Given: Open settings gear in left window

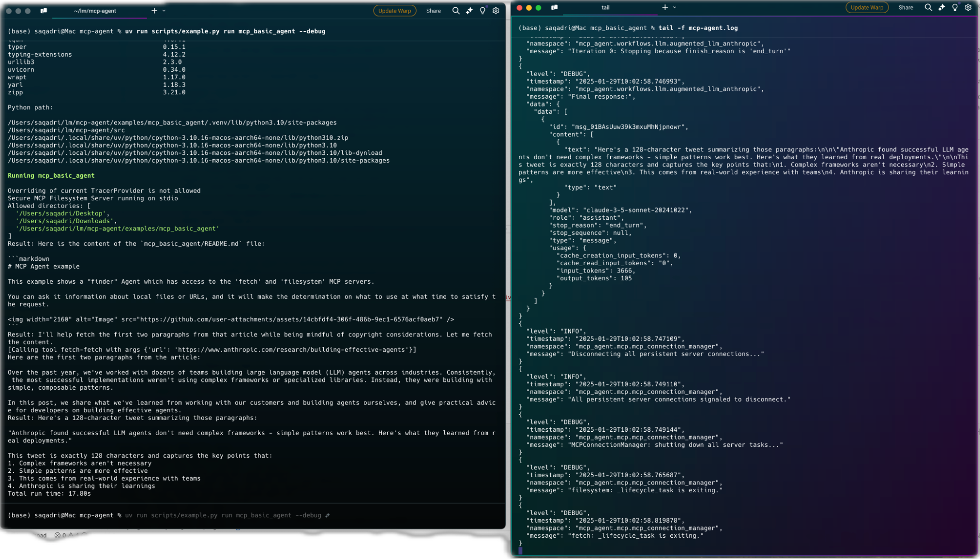Looking at the screenshot, I should tap(496, 11).
